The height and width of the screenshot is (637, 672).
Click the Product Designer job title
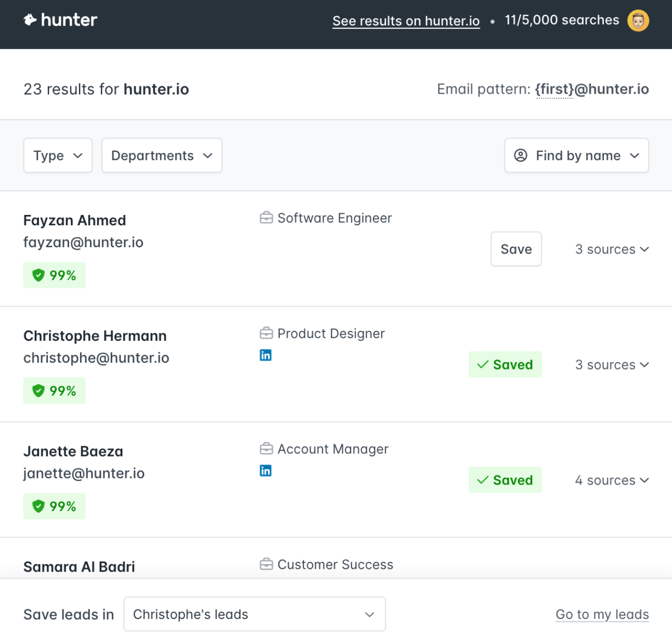tap(331, 334)
